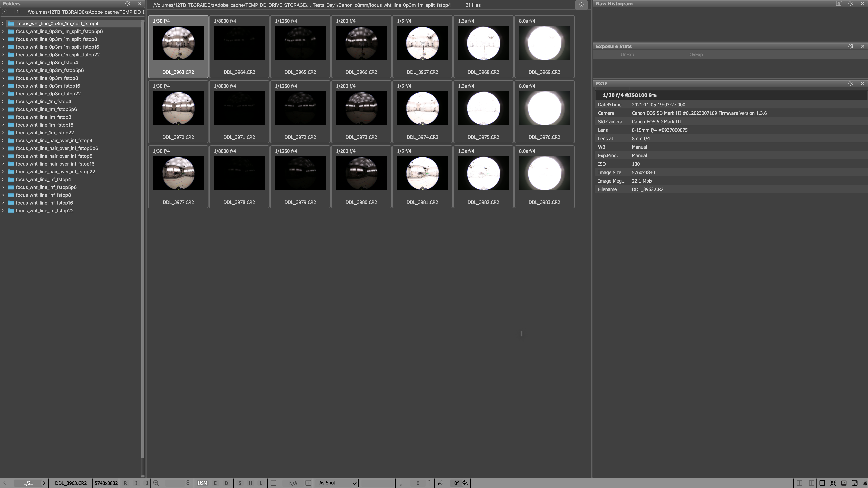This screenshot has height=488, width=868.
Task: Click the zoom in magnifier icon
Action: 188,483
